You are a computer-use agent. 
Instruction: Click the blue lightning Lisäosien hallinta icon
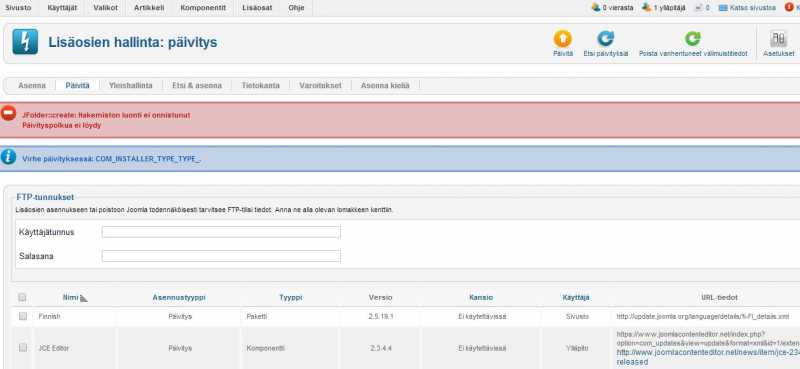pos(25,42)
